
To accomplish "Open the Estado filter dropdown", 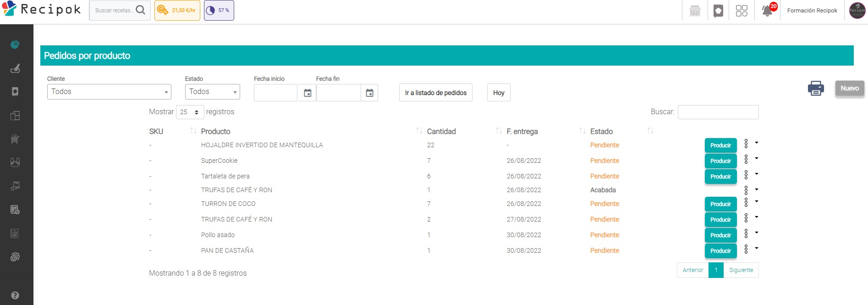I will click(x=213, y=92).
